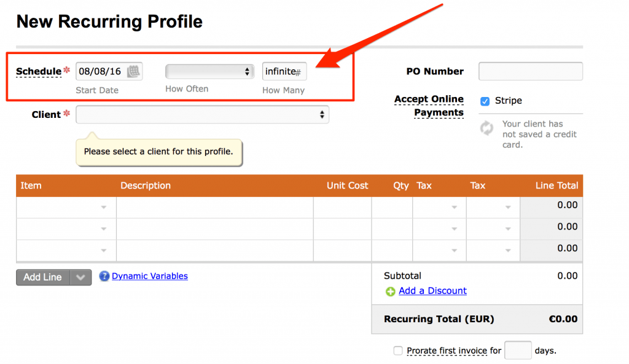Click the Unit Cost cell in second row
The height and width of the screenshot is (364, 629).
[x=343, y=229]
